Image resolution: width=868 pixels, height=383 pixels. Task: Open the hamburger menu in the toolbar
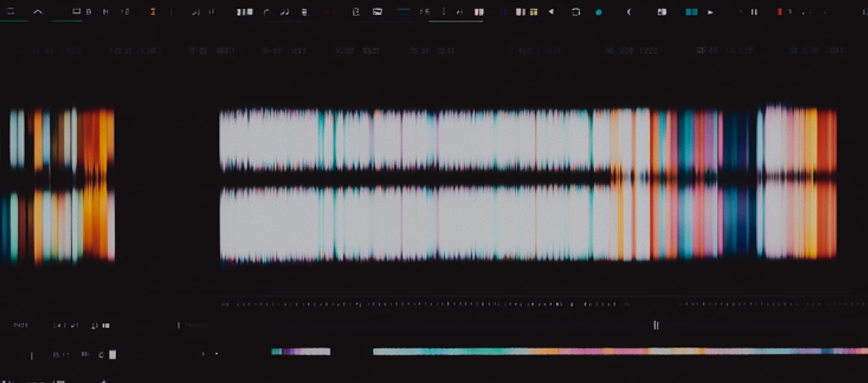pyautogui.click(x=10, y=12)
